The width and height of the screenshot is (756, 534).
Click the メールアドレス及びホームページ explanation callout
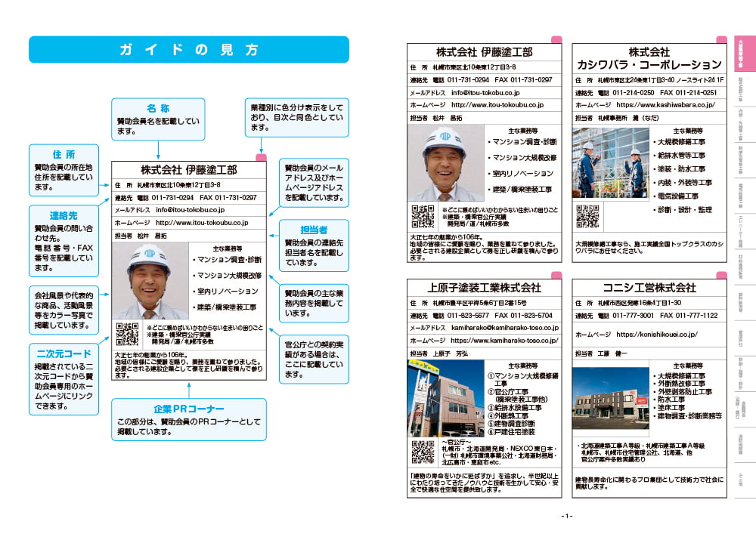pyautogui.click(x=314, y=183)
